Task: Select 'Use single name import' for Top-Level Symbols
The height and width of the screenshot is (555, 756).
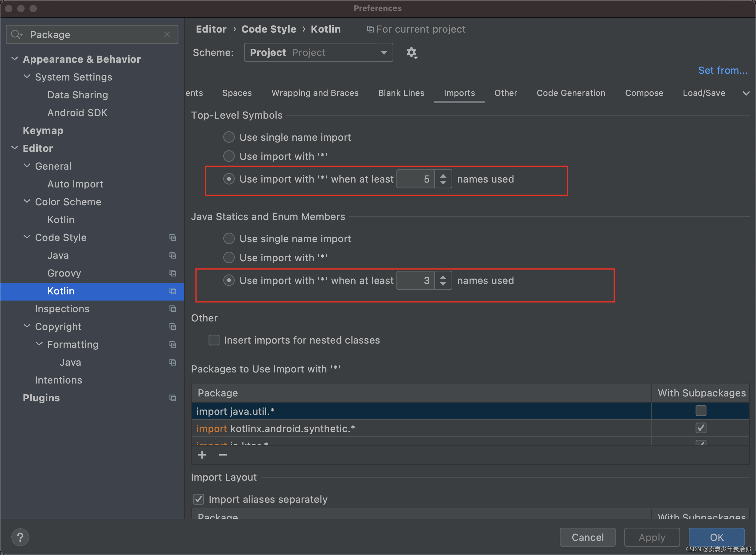Action: tap(229, 137)
